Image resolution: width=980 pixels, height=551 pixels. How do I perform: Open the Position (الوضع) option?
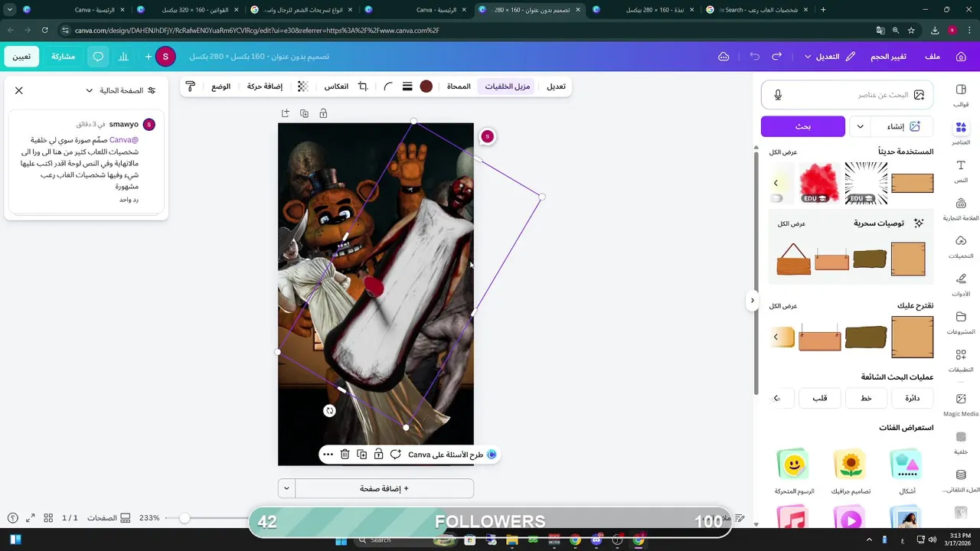coord(221,86)
